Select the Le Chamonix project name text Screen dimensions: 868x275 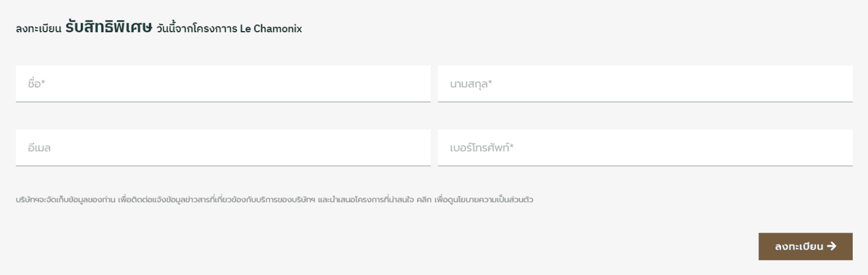pos(271,29)
